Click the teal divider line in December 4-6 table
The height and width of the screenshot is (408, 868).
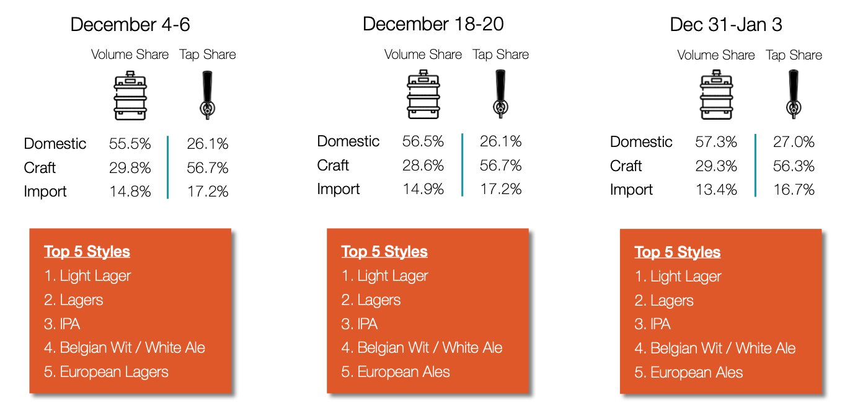point(168,167)
